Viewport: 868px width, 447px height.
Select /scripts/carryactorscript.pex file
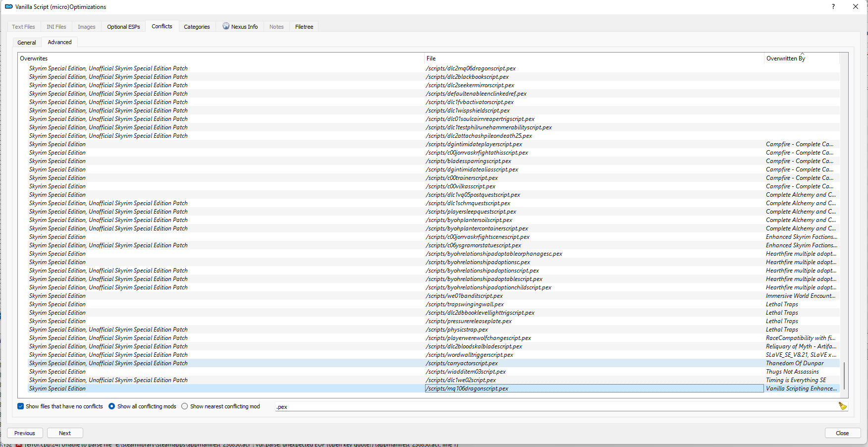click(462, 363)
